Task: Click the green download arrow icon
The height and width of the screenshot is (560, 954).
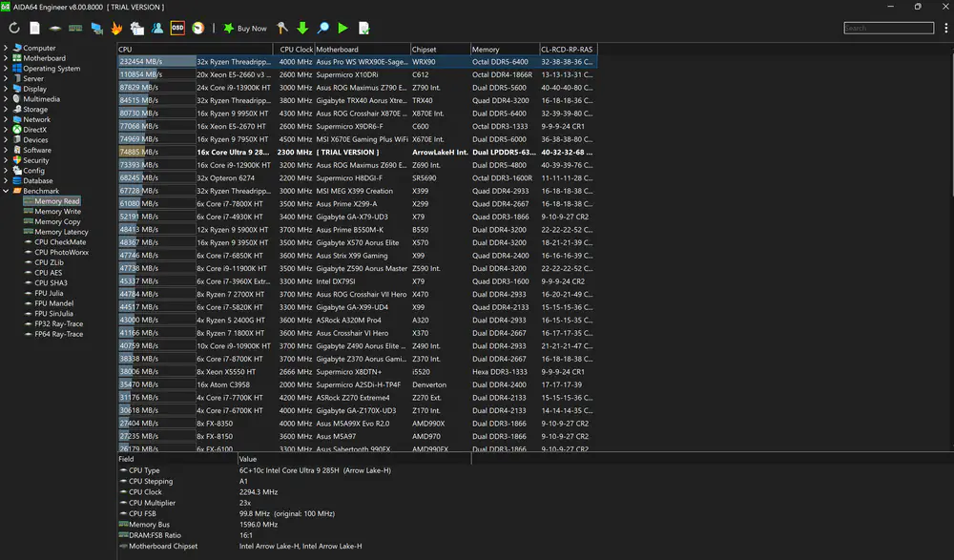Action: pyautogui.click(x=302, y=29)
